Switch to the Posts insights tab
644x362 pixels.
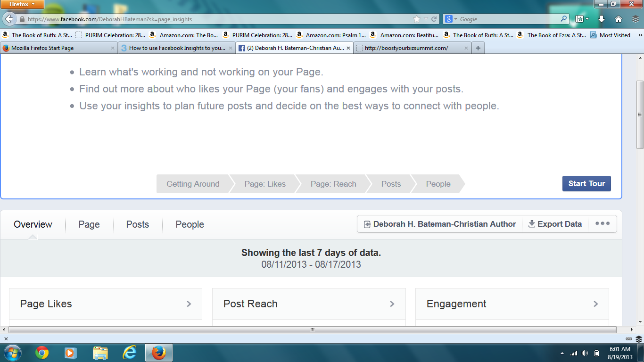(137, 224)
